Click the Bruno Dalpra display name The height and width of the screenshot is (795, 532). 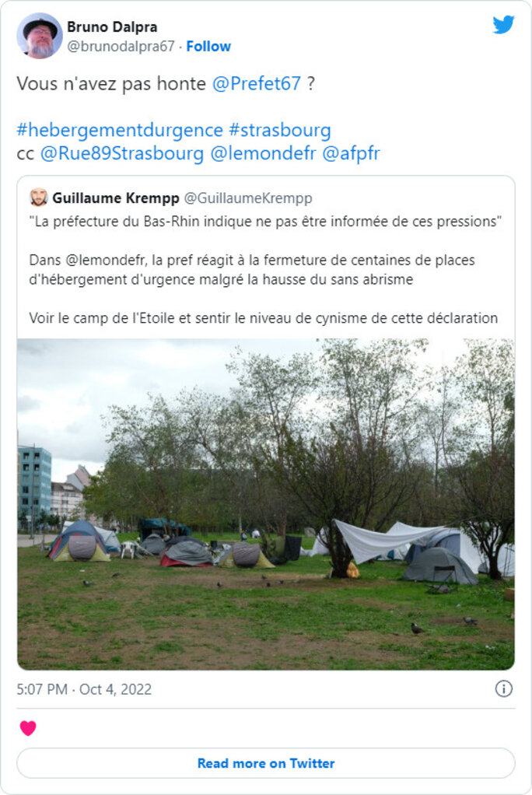(x=112, y=27)
